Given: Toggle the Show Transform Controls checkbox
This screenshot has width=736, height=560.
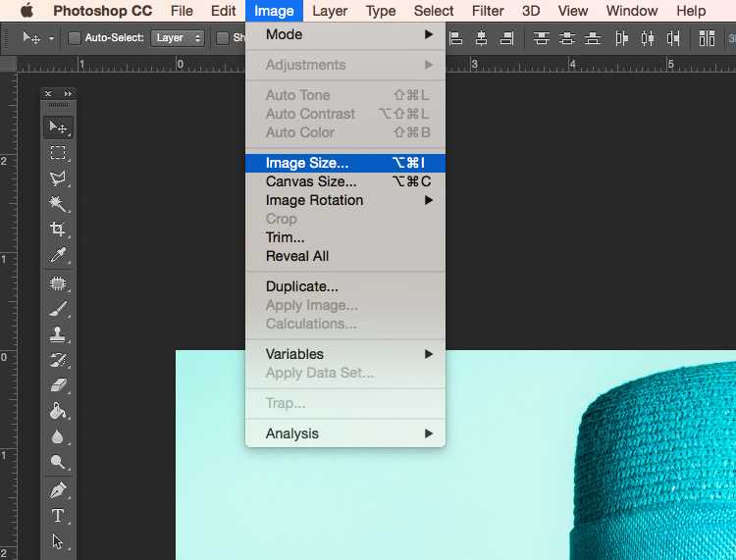Looking at the screenshot, I should [222, 38].
